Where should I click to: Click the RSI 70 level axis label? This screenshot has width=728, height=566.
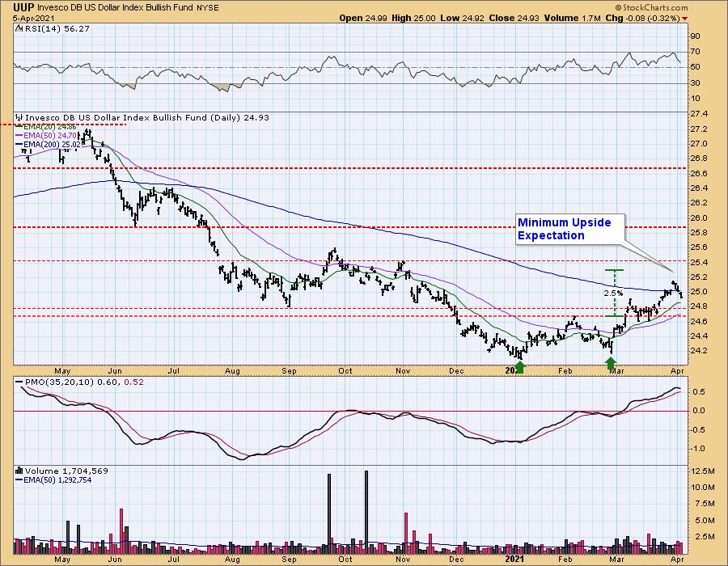click(x=696, y=52)
